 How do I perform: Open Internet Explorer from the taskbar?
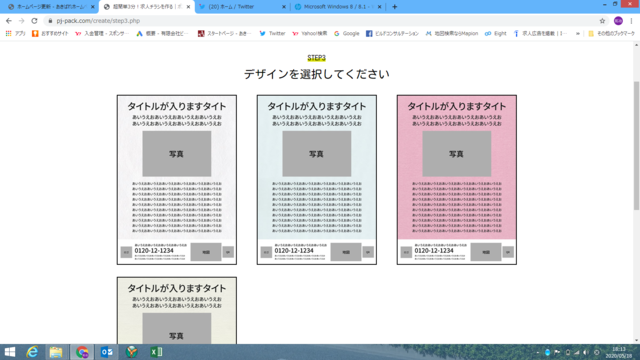click(32, 352)
